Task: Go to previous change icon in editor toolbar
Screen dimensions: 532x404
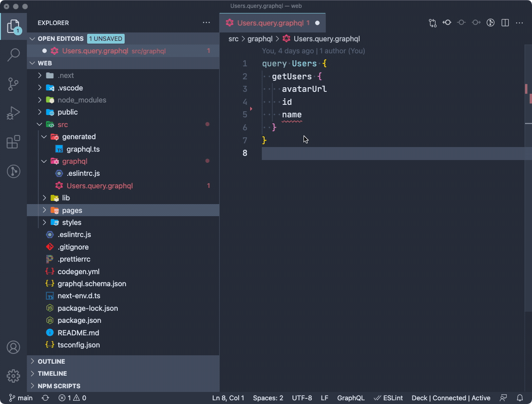Action: click(x=447, y=23)
